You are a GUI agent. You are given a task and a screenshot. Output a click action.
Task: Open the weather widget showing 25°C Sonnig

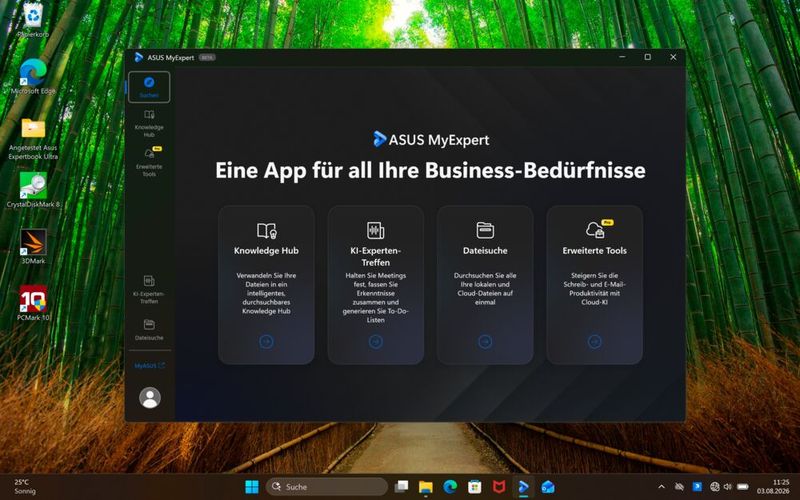(x=24, y=486)
